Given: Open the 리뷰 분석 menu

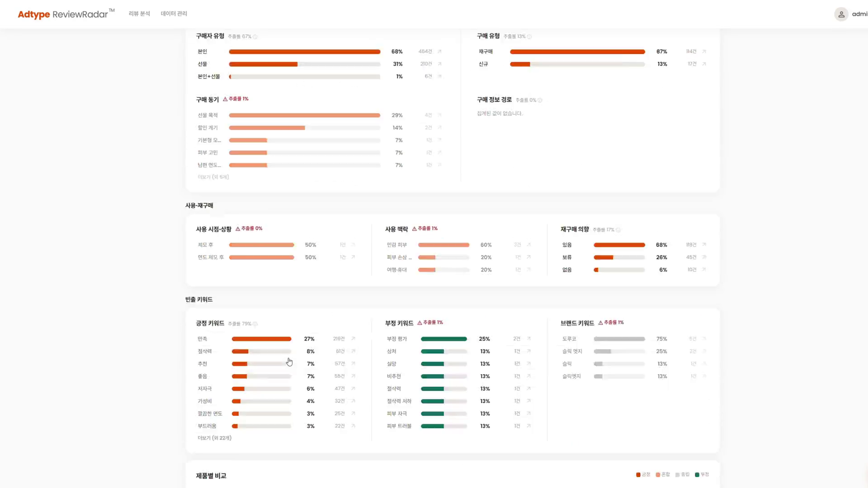Looking at the screenshot, I should pos(139,14).
